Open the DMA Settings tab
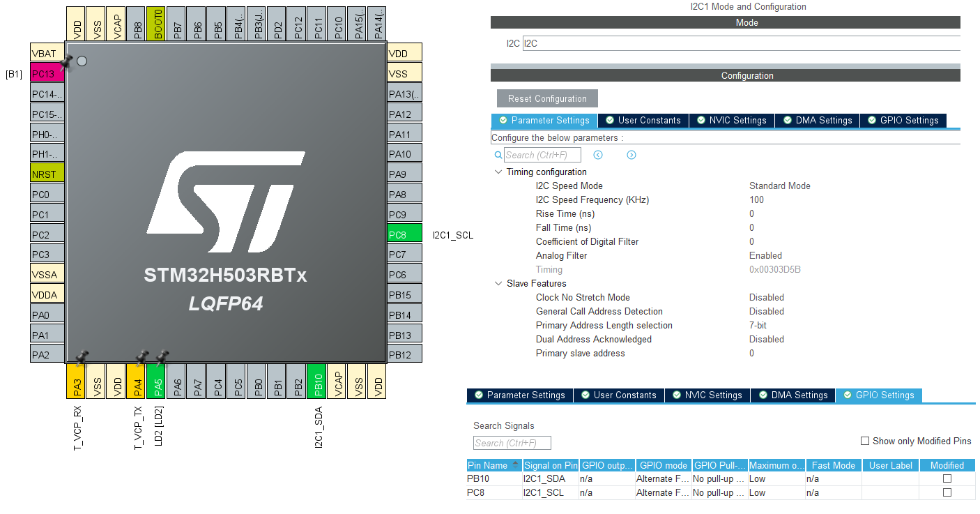This screenshot has width=980, height=514. coord(817,120)
